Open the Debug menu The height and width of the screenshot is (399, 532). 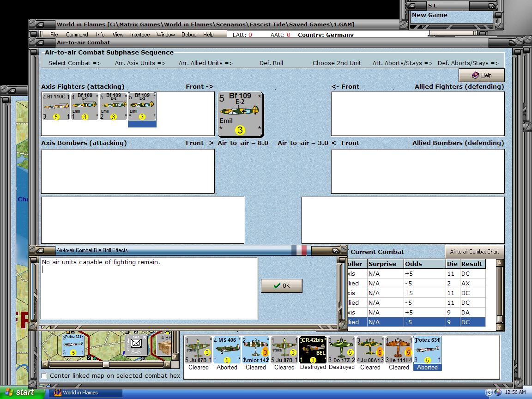pos(189,35)
